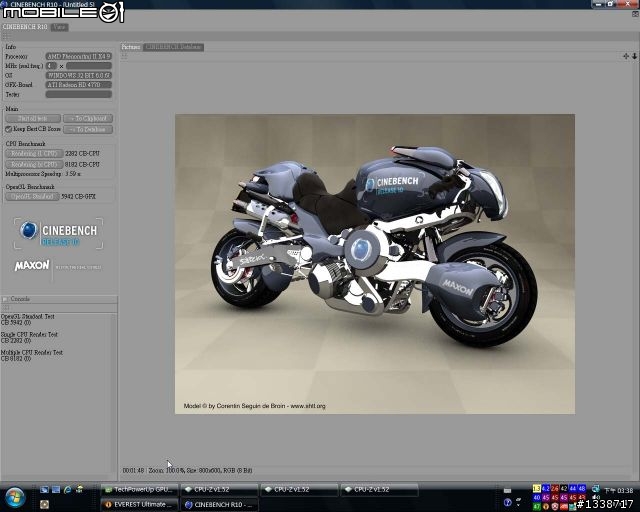Click the MHz real frequency field

(89, 66)
